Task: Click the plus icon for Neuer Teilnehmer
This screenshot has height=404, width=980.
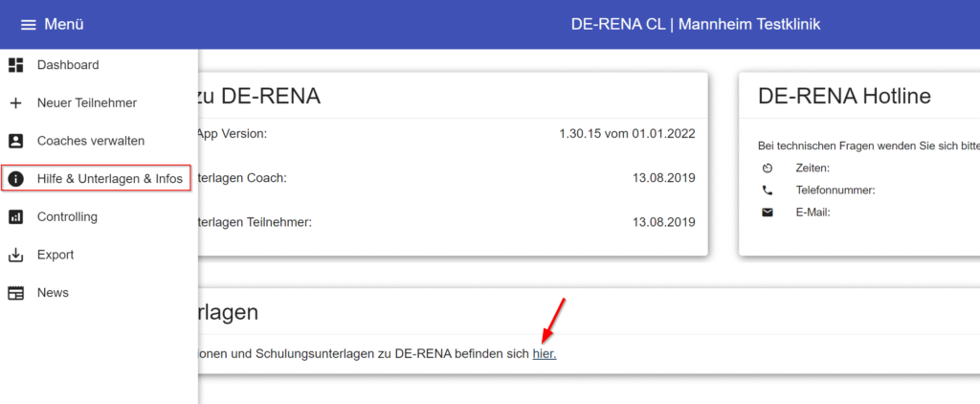Action: [15, 102]
